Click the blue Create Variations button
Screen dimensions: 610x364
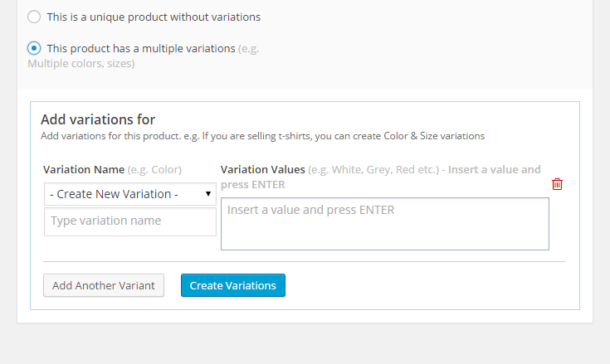pyautogui.click(x=233, y=285)
